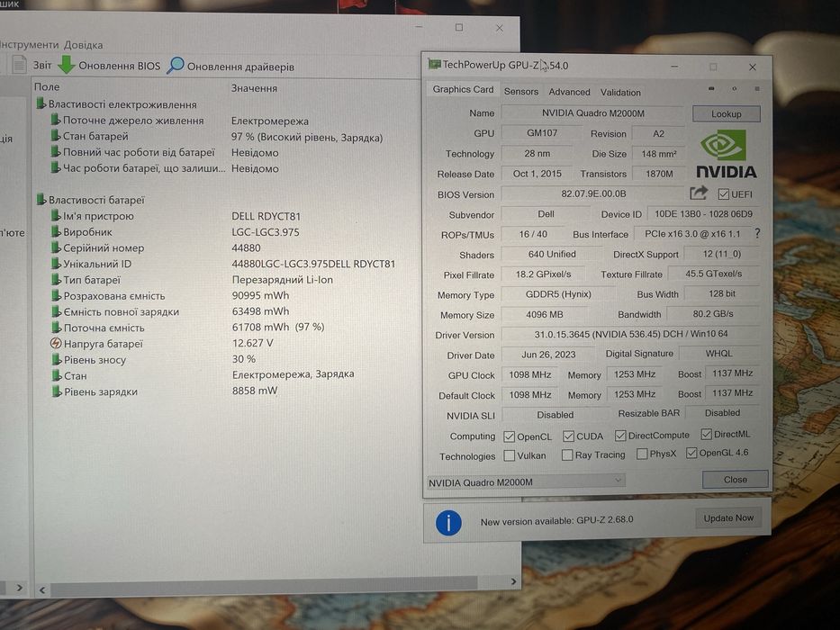Image resolution: width=840 pixels, height=630 pixels.
Task: Click the Lookup button
Action: pos(726,113)
